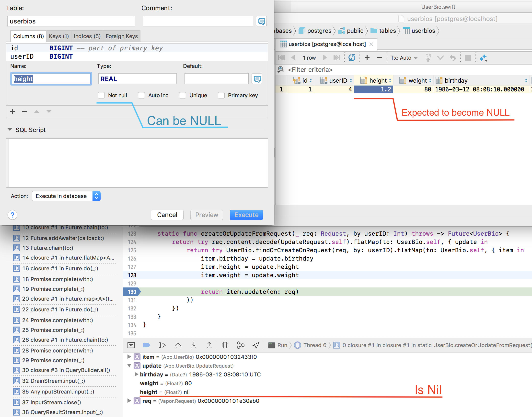532x417 pixels.
Task: Switch to the Indices (5) tab
Action: click(x=87, y=36)
